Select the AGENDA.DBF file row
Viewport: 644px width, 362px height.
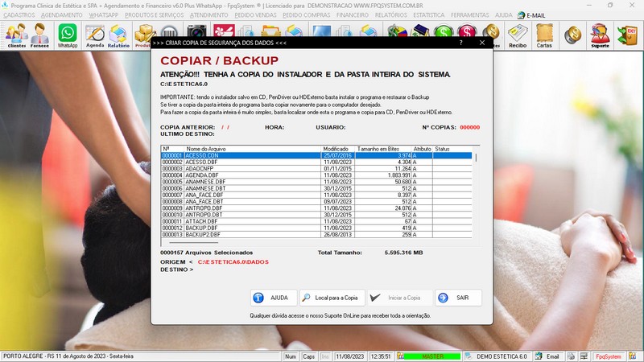point(316,175)
